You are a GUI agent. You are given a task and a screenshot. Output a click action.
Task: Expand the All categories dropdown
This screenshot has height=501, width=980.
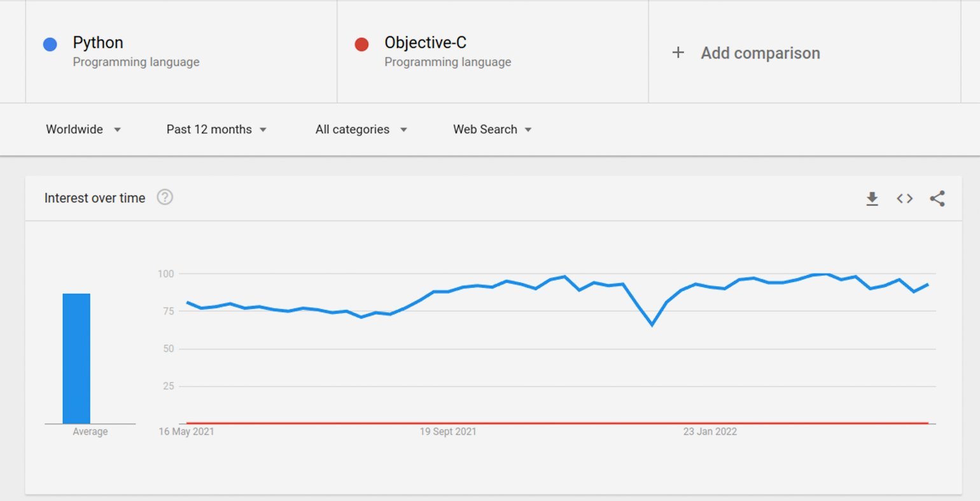pos(361,129)
